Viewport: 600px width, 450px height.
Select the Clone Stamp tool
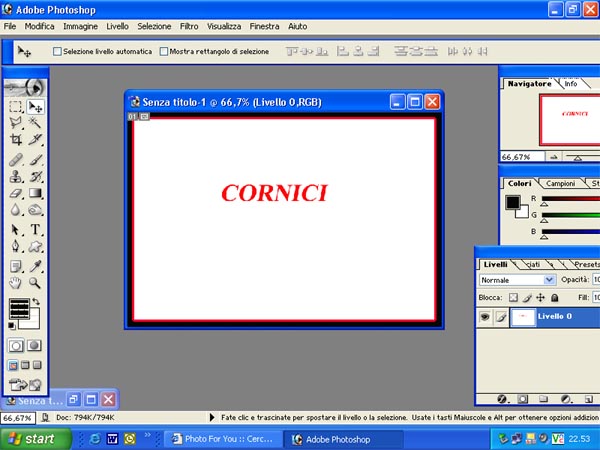coord(16,176)
